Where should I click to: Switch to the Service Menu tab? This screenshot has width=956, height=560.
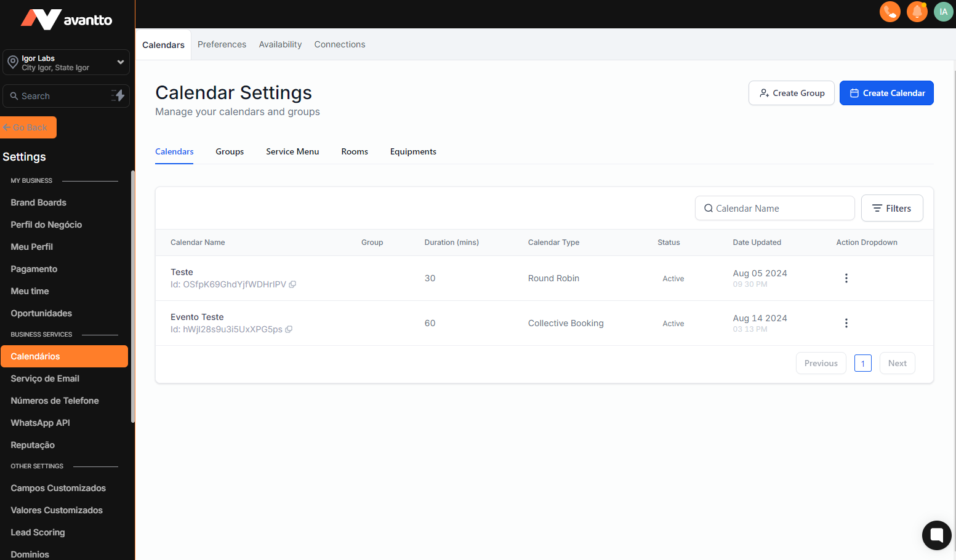coord(292,151)
